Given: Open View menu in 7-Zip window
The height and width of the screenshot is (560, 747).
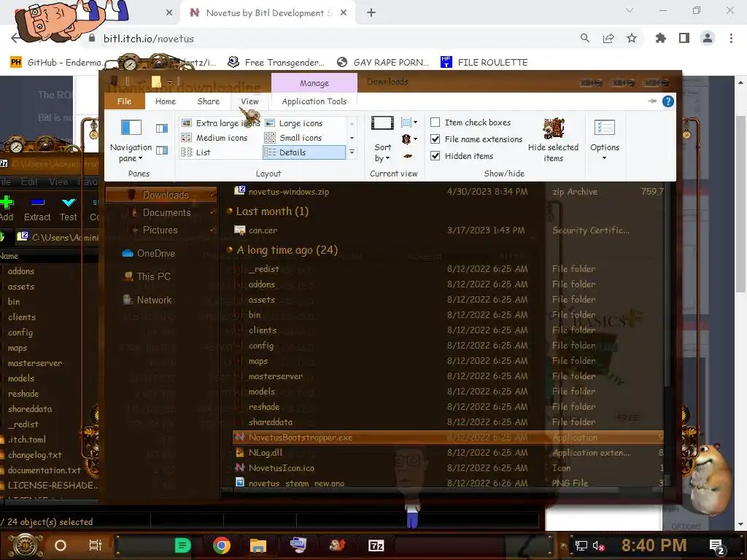Looking at the screenshot, I should tap(58, 182).
